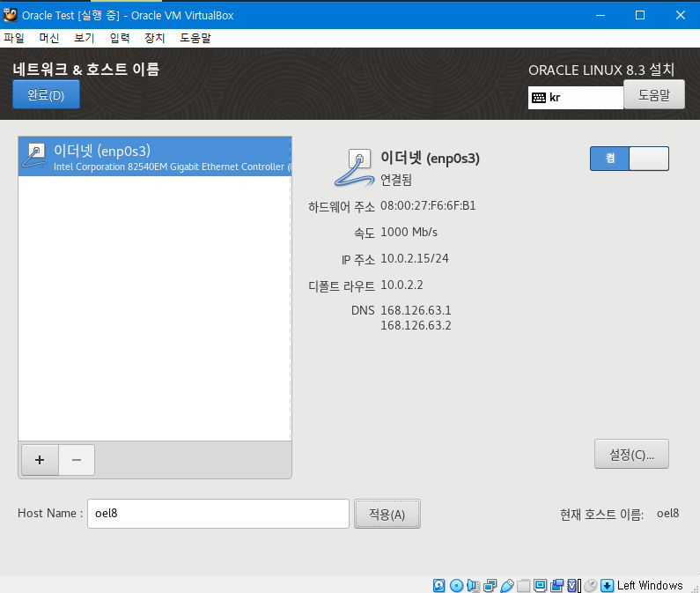Click the USB devices status icon

point(506,585)
